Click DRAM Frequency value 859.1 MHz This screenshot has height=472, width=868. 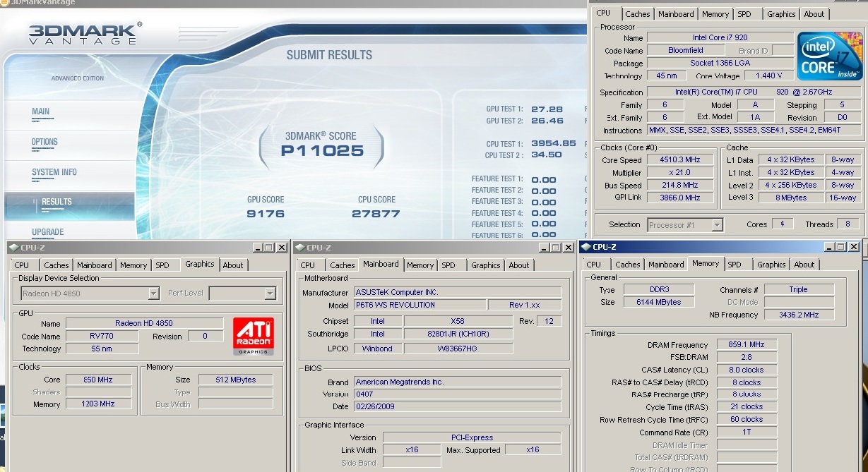747,344
